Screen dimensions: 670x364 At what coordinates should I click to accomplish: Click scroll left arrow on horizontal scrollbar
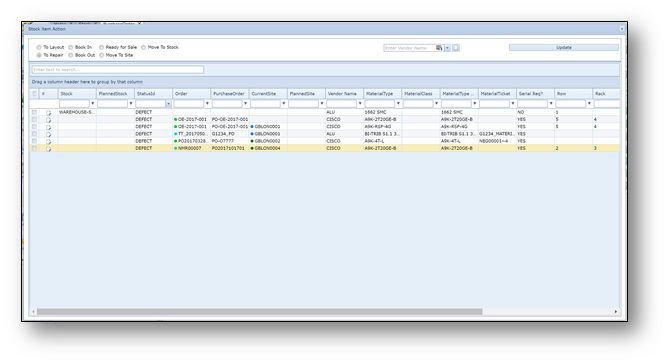(33, 312)
